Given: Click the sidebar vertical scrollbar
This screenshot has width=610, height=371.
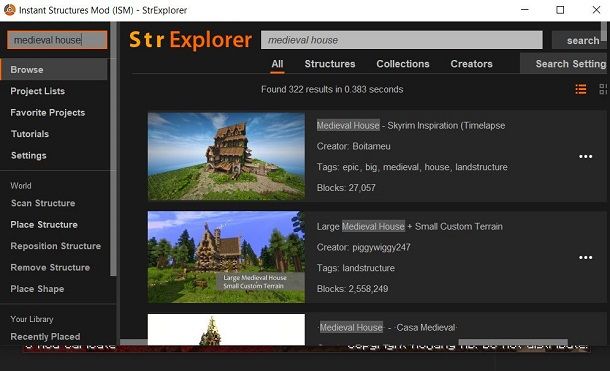Looking at the screenshot, I should tap(113, 149).
